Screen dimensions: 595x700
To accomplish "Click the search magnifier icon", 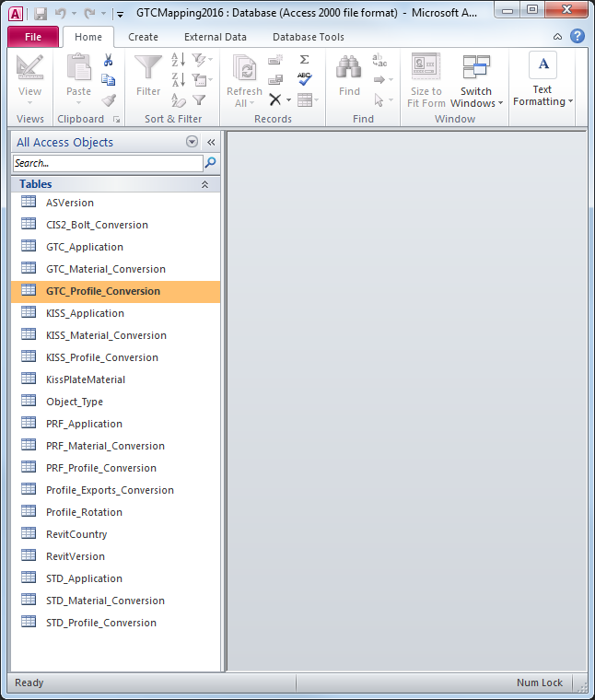I will click(x=210, y=163).
